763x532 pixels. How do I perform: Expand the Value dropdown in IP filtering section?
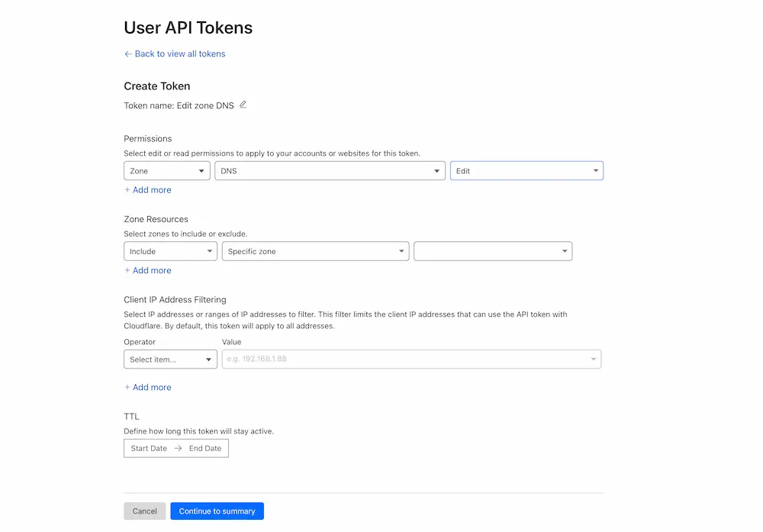pyautogui.click(x=594, y=359)
